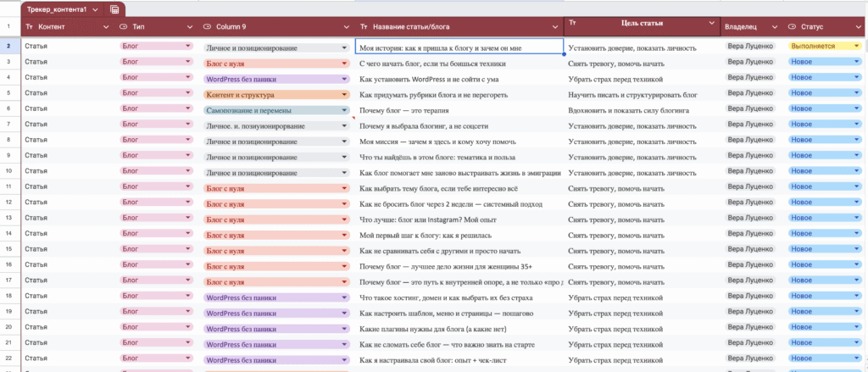The image size is (868, 372).
Task: Click the Блог type chip in row 8
Action: point(156,140)
